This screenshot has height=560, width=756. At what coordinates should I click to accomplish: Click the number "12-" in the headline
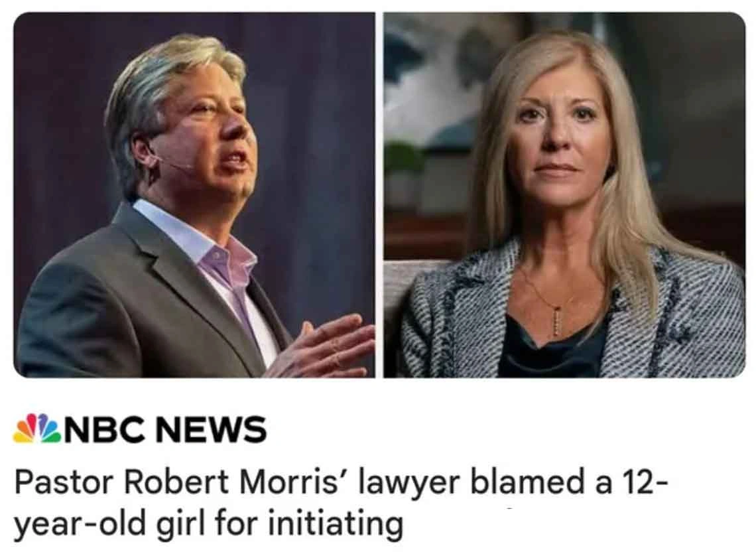645,482
